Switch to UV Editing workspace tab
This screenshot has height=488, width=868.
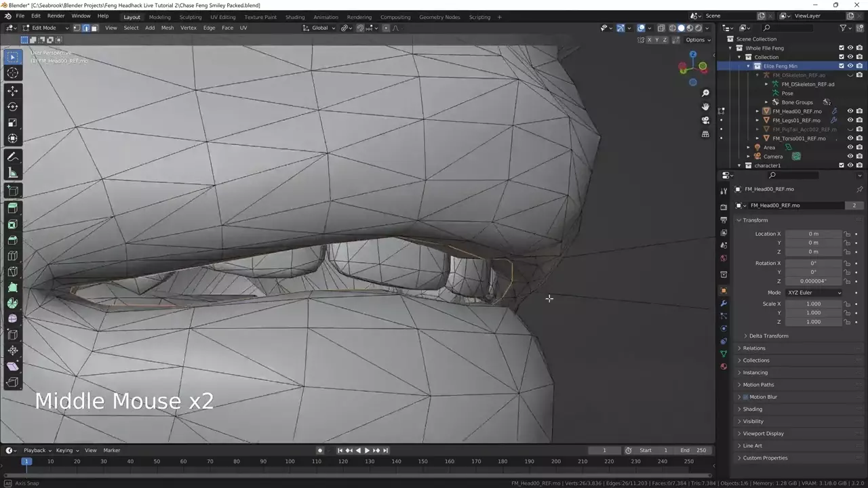pos(222,17)
